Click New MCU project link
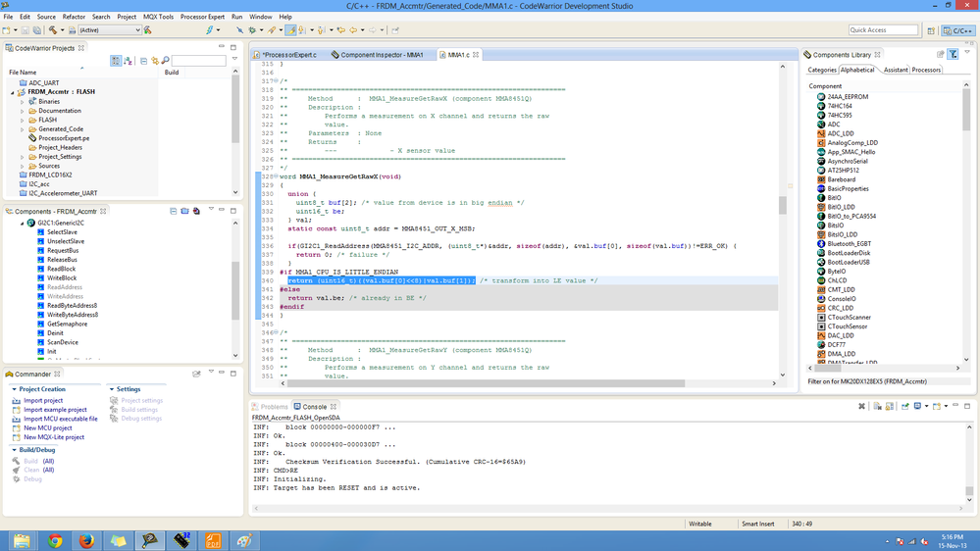The image size is (980, 551). click(x=47, y=427)
